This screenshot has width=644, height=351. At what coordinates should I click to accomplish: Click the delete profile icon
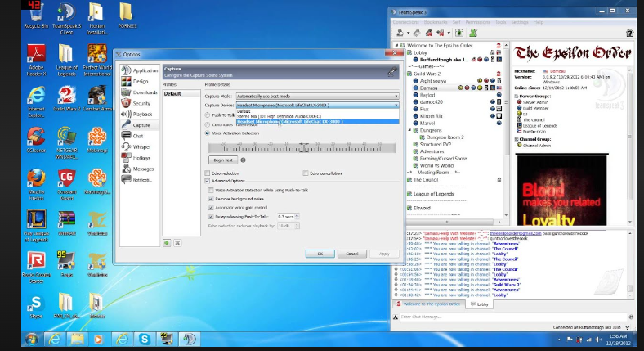(177, 242)
